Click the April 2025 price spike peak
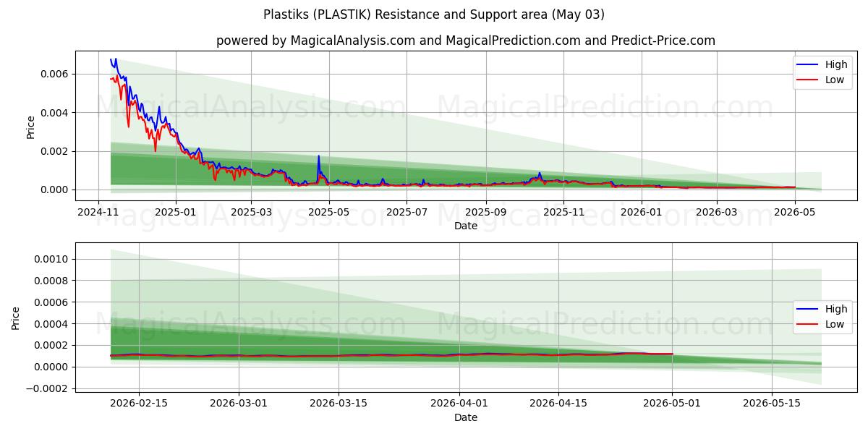The width and height of the screenshot is (868, 434). tap(318, 156)
